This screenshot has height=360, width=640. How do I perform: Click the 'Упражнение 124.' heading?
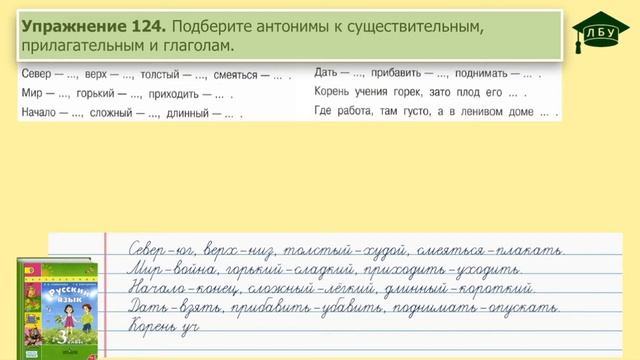pyautogui.click(x=93, y=27)
